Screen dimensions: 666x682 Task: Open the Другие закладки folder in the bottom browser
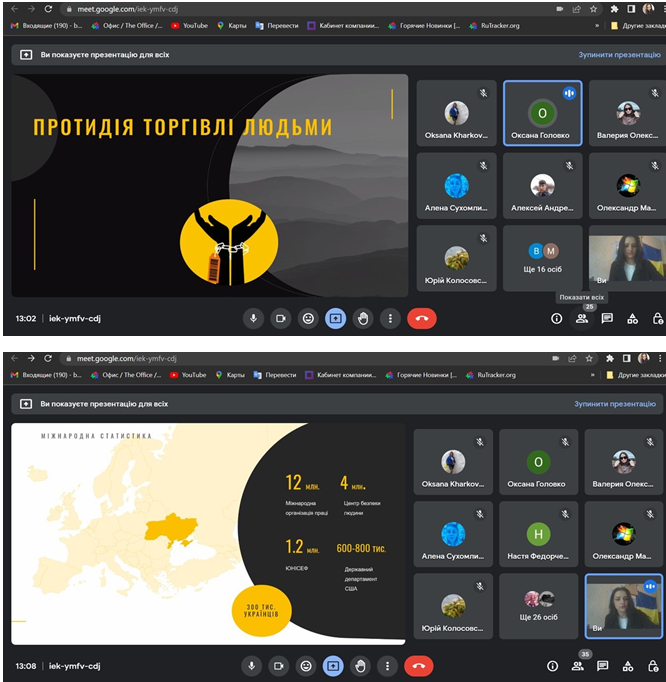coord(636,375)
